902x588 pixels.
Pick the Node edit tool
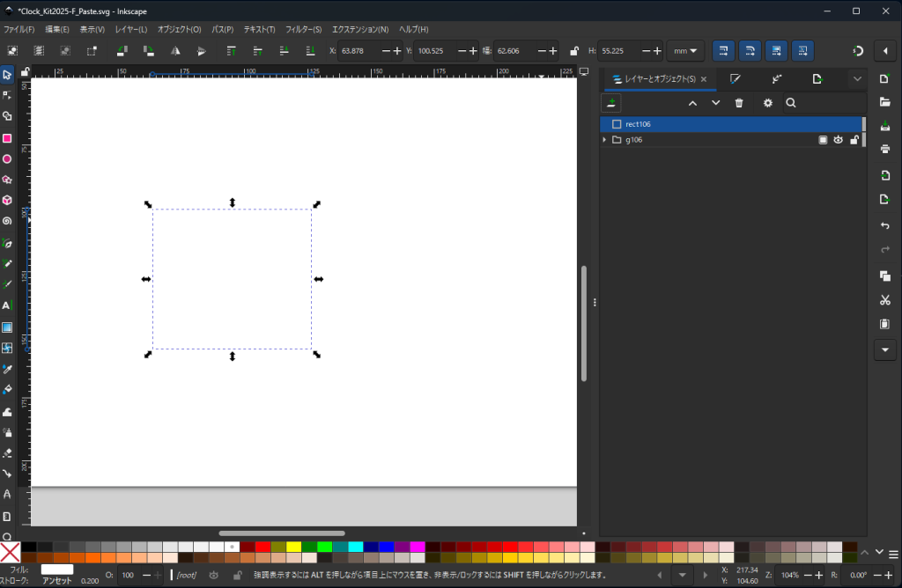7,95
